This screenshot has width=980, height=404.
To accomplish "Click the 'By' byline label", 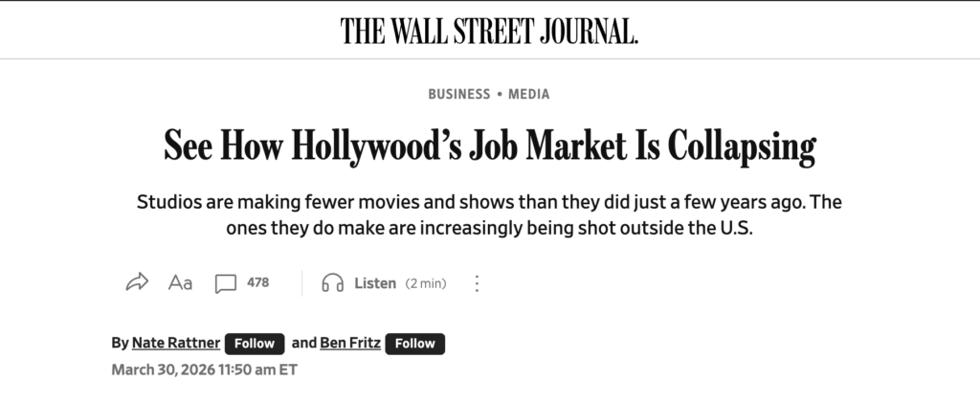I will point(120,343).
